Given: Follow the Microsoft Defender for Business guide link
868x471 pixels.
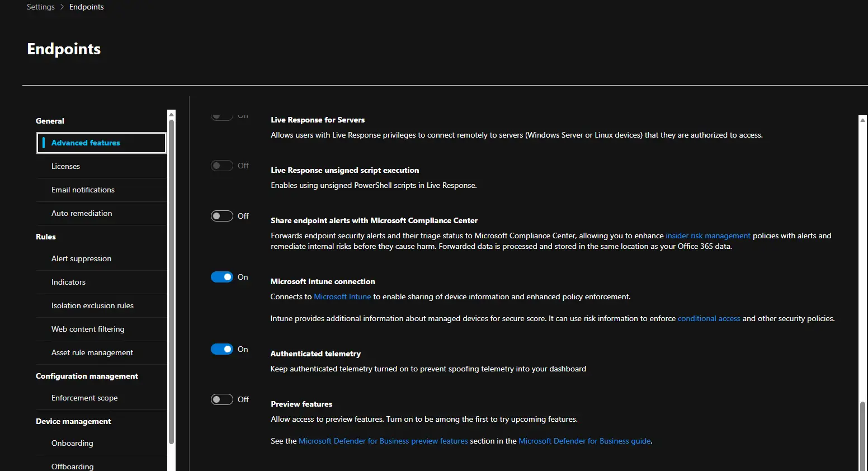Looking at the screenshot, I should click(x=584, y=441).
